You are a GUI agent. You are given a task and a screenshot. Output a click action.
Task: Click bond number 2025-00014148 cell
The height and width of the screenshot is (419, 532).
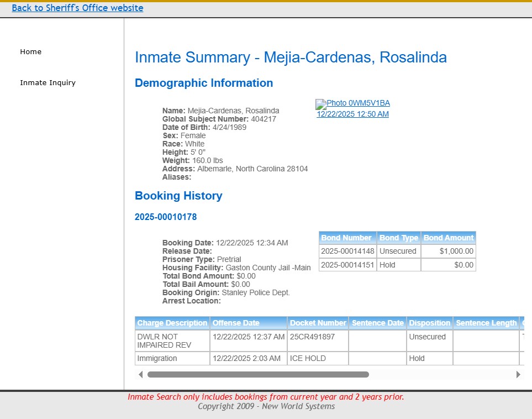pyautogui.click(x=347, y=251)
